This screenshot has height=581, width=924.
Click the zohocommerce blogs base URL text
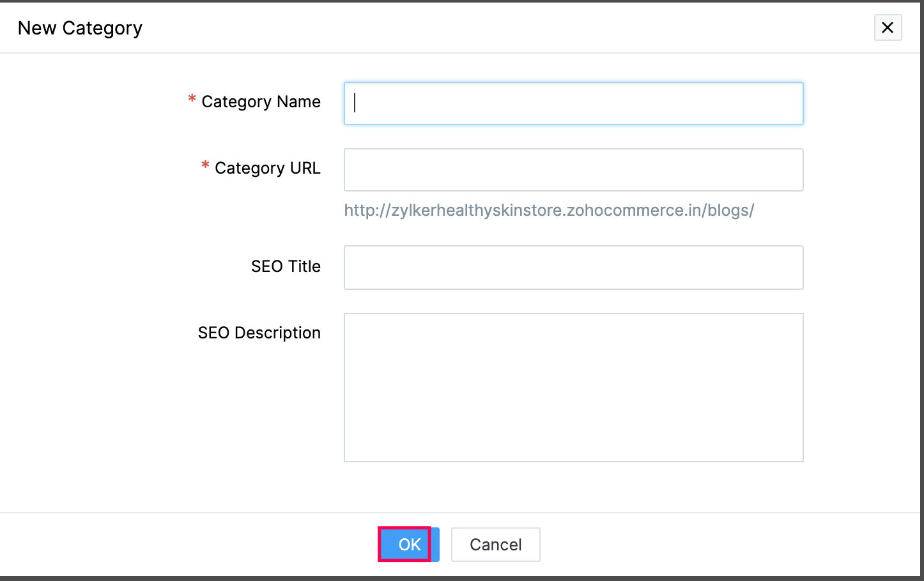click(x=549, y=211)
